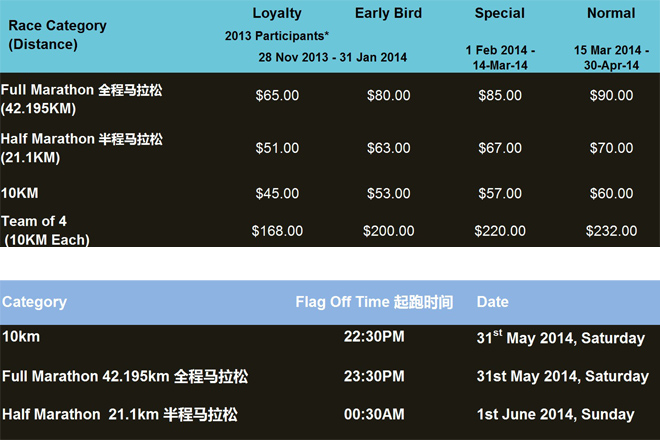Click the 23:30PM flag off time
Image resolution: width=660 pixels, height=440 pixels.
[x=374, y=376]
